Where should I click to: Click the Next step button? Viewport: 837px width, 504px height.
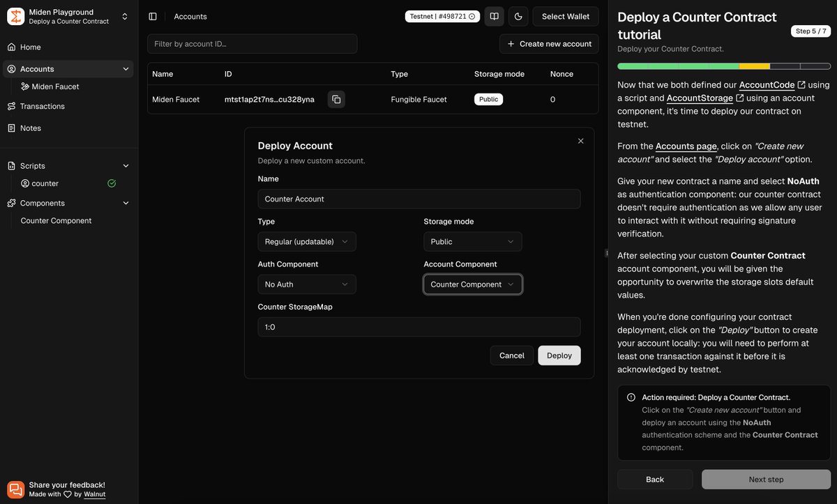click(766, 480)
